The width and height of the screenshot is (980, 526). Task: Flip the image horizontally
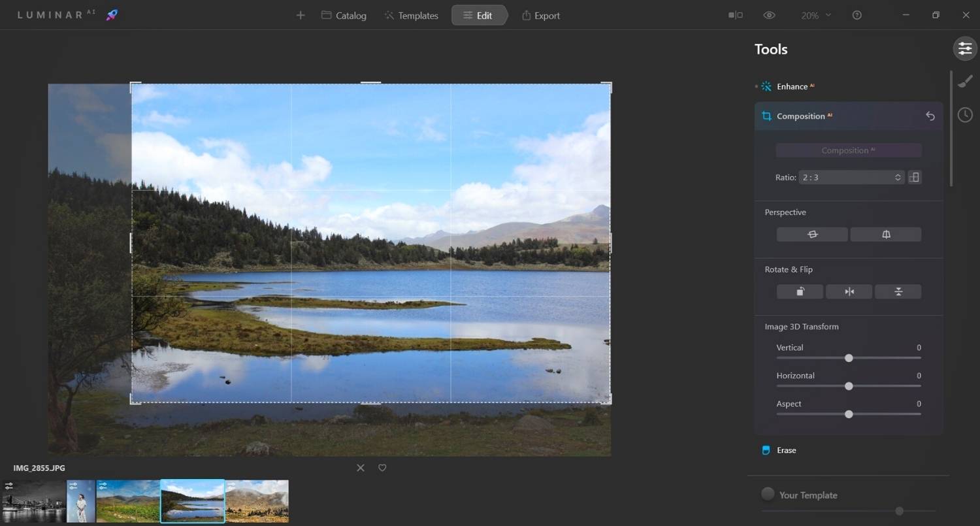849,291
